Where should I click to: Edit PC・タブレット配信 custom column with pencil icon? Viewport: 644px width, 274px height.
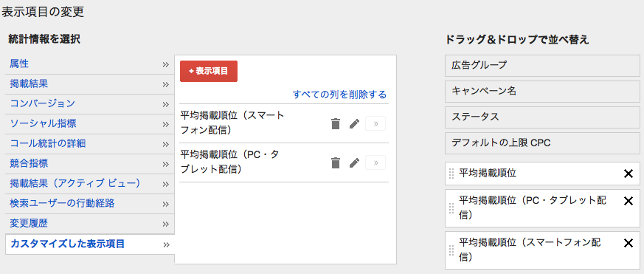(354, 163)
